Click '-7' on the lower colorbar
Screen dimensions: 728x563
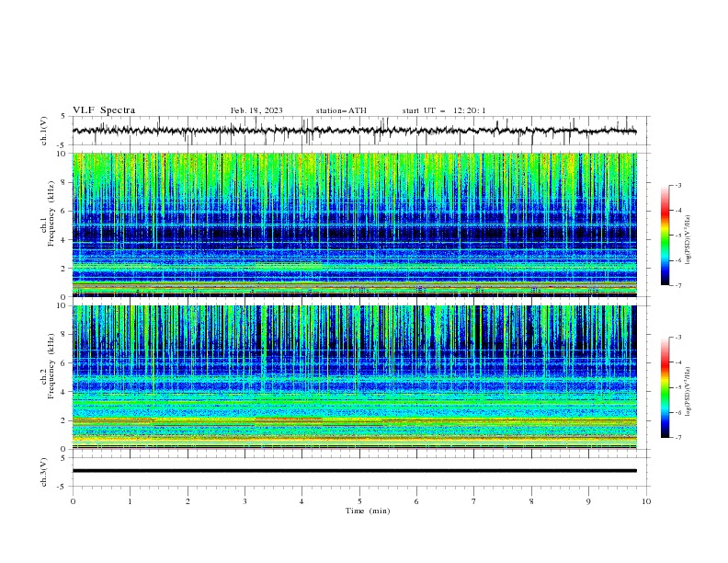click(x=677, y=438)
